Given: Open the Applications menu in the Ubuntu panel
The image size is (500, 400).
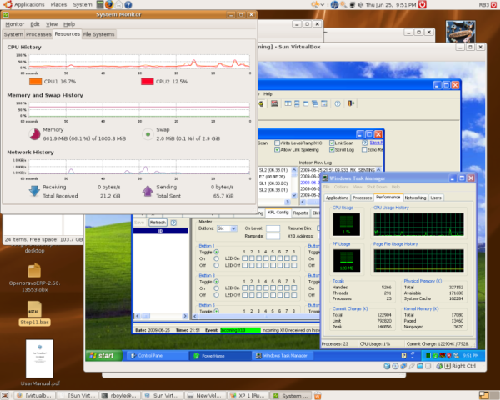Looking at the screenshot, I should [29, 5].
